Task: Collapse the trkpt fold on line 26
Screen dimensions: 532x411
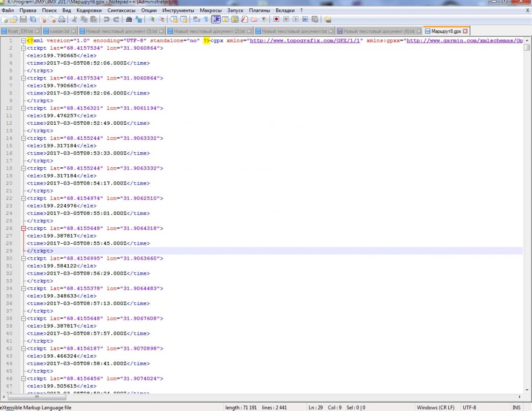Action: pos(23,229)
